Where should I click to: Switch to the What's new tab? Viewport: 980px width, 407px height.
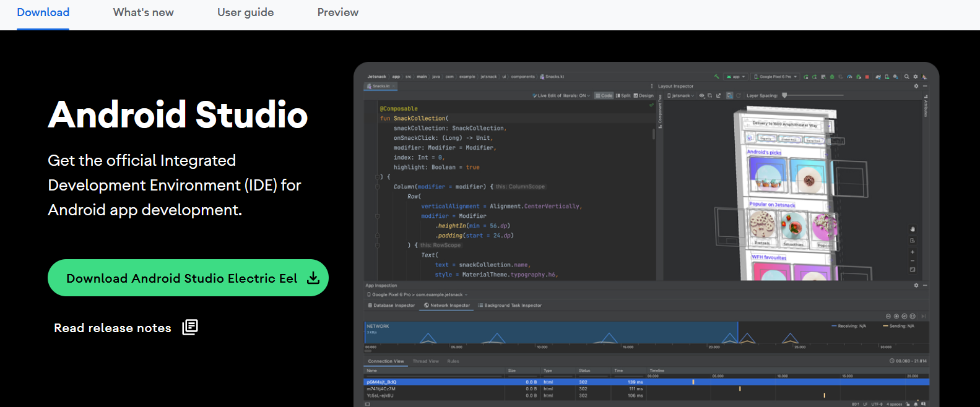click(x=143, y=12)
